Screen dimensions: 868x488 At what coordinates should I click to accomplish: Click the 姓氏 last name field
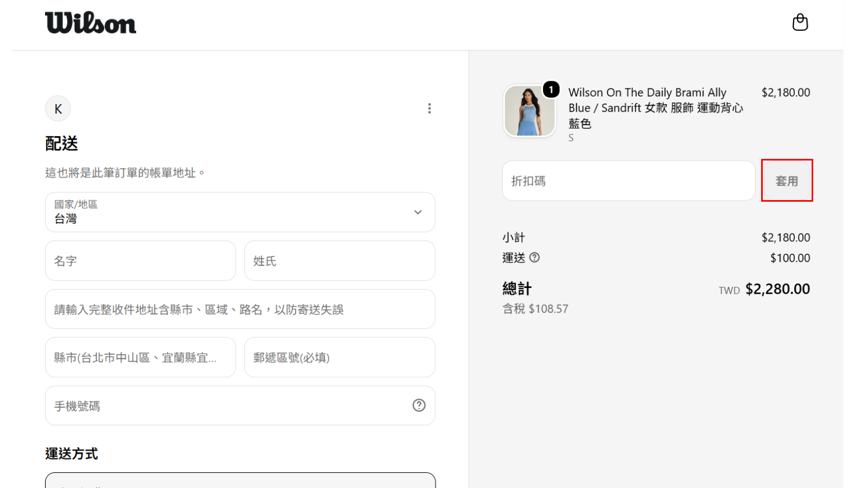(x=340, y=261)
